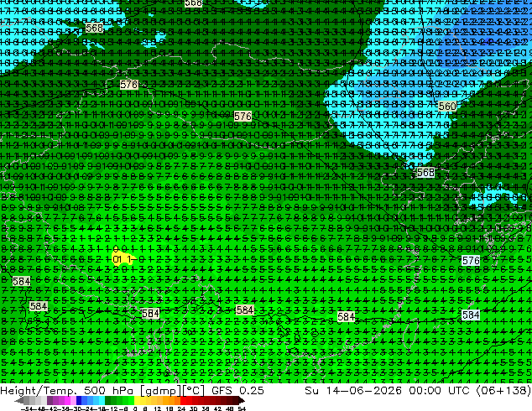
Task: Pick the darkest green swatch in the legend
Action: pos(108,400)
